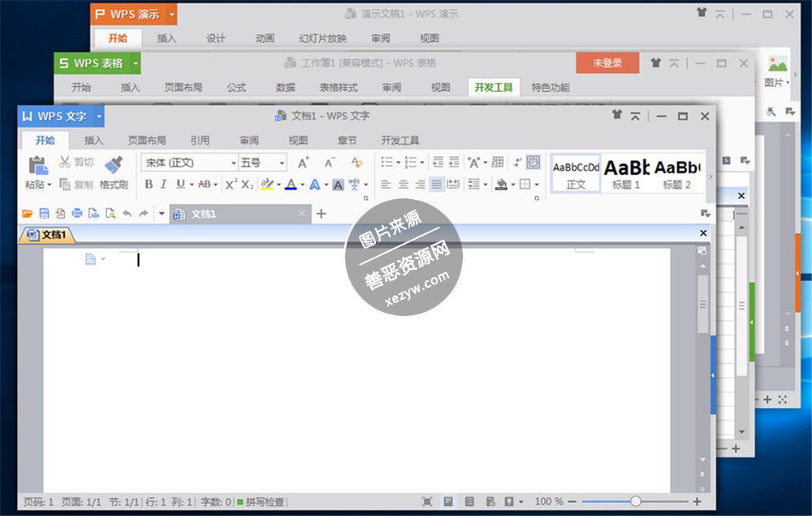Toggle italic formatting

click(x=164, y=184)
